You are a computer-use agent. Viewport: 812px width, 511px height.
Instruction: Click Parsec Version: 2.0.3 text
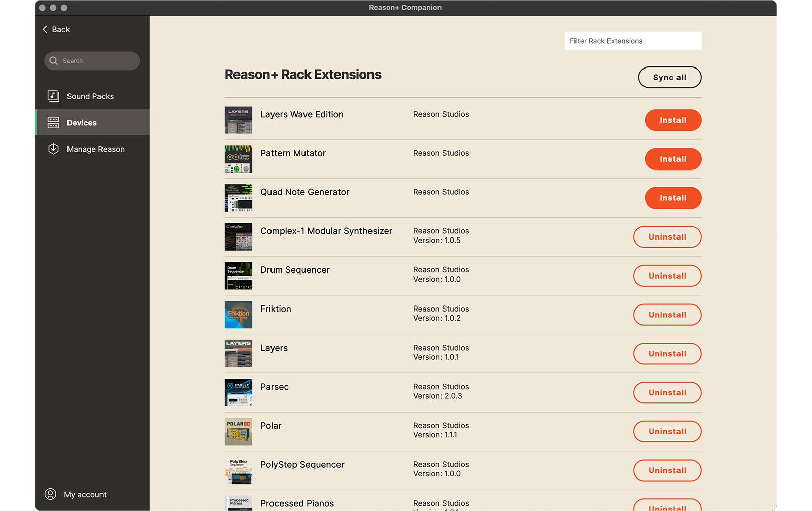click(437, 396)
